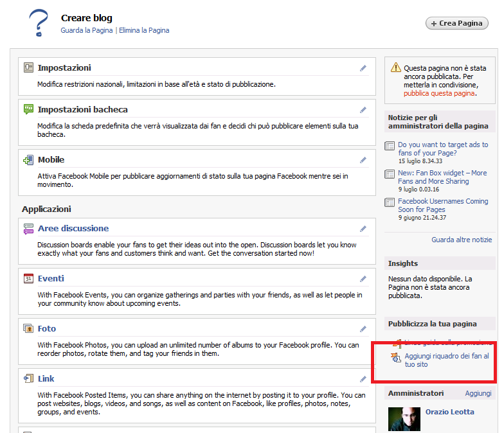This screenshot has height=433, width=504.
Task: Open the Guarda la Pagina link
Action: click(86, 30)
